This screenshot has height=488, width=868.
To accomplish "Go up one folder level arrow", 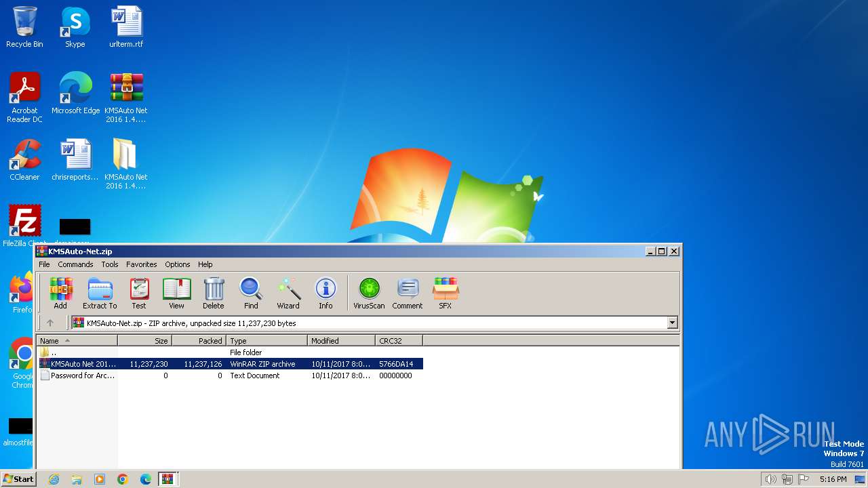I will click(x=50, y=323).
